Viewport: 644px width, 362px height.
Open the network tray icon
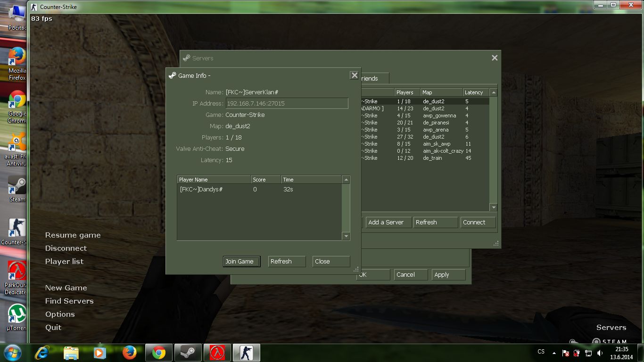(x=588, y=353)
